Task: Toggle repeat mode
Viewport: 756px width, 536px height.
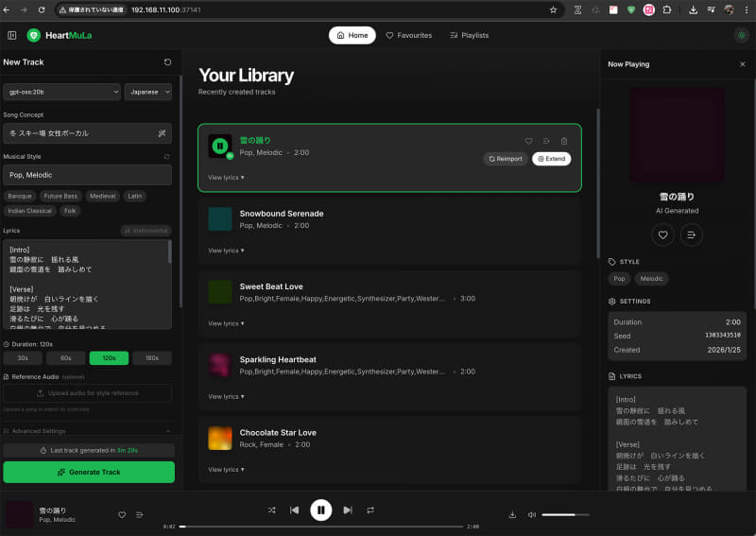Action: pyautogui.click(x=370, y=510)
